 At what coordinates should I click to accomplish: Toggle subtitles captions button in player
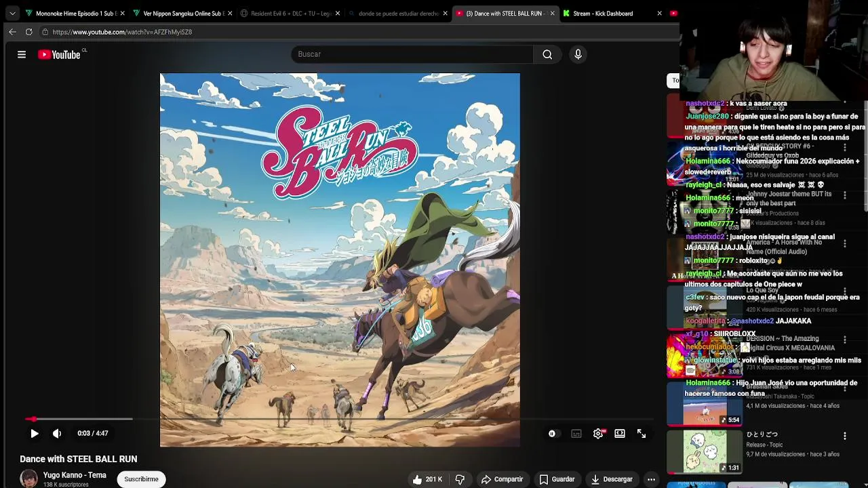click(576, 434)
